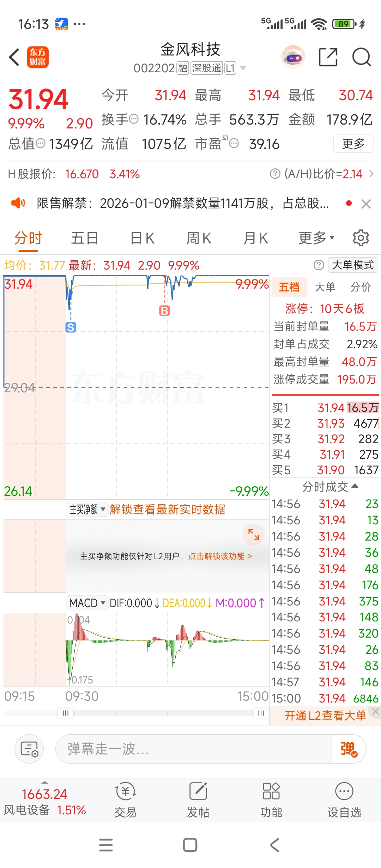
Task: Select the 五档 order book tab
Action: click(x=289, y=287)
